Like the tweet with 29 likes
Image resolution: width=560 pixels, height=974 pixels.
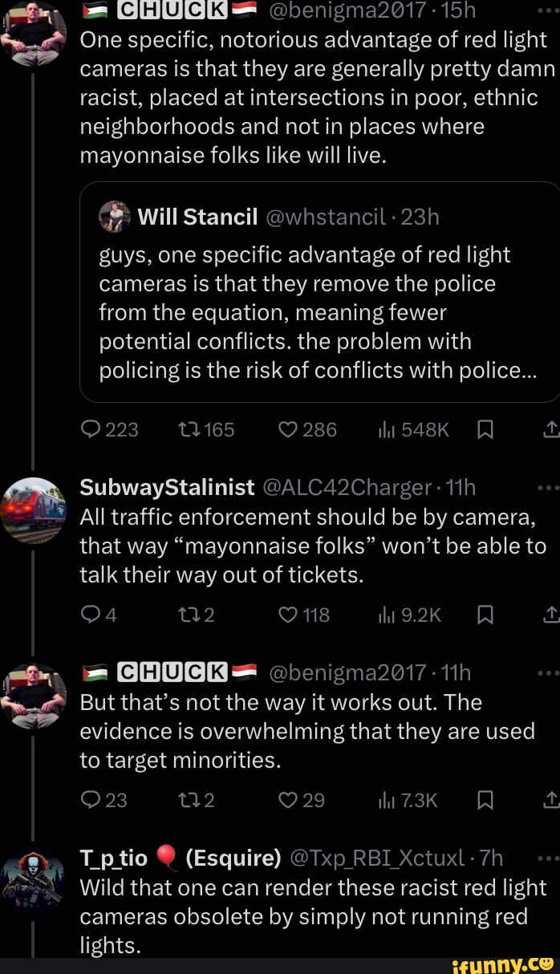(x=287, y=800)
